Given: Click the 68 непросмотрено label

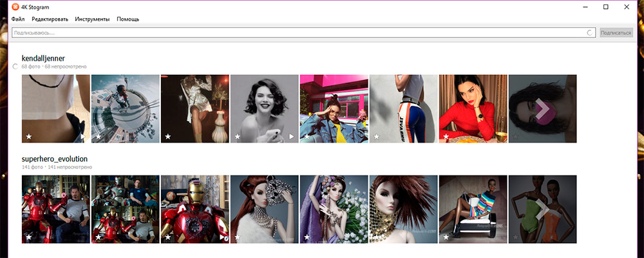Looking at the screenshot, I should [x=66, y=66].
